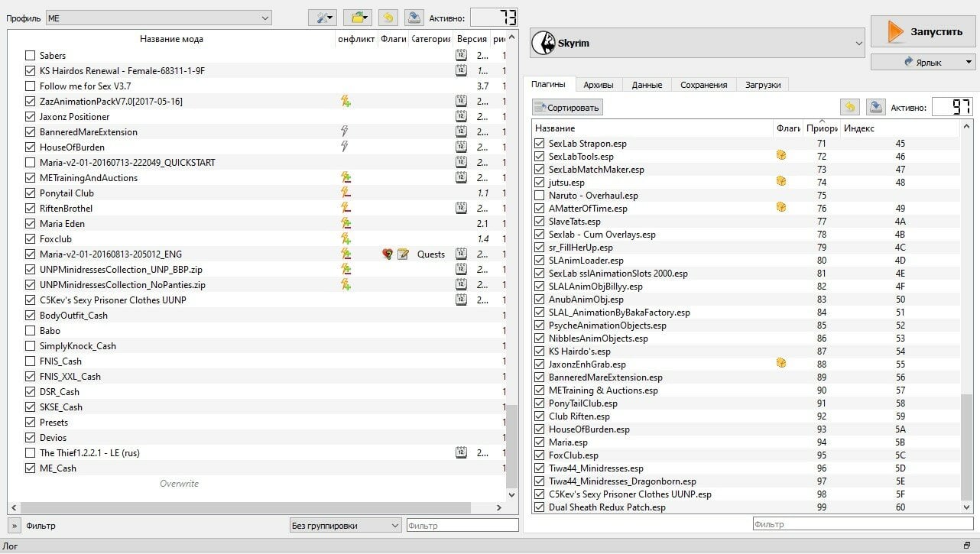The width and height of the screenshot is (980, 554).
Task: Switch to the Плагины tab
Action: tap(548, 85)
